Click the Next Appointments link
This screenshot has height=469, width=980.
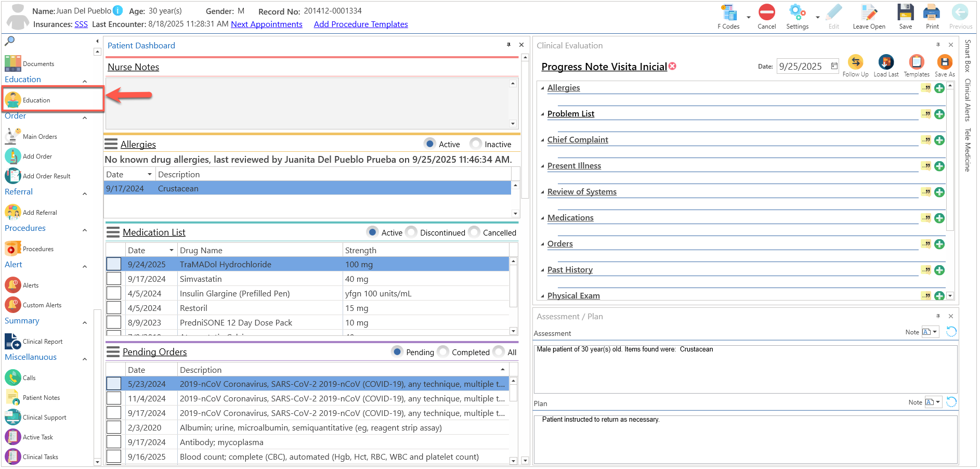point(266,24)
